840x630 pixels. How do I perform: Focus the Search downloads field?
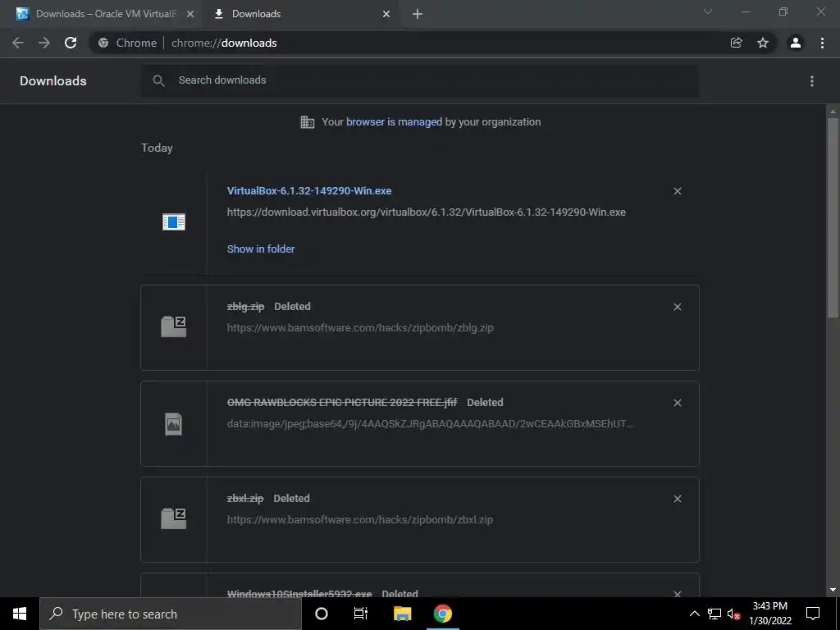click(x=420, y=81)
